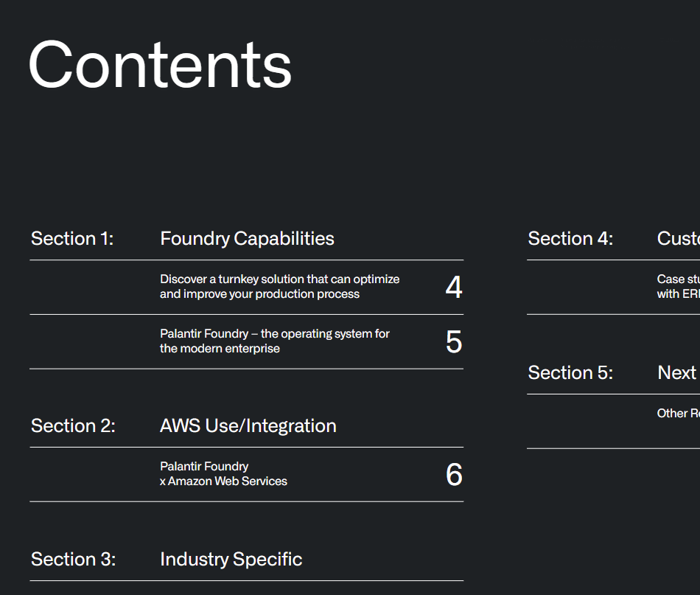700x595 pixels.
Task: Open the "Other Re..." entry under Section 5
Action: click(x=678, y=414)
